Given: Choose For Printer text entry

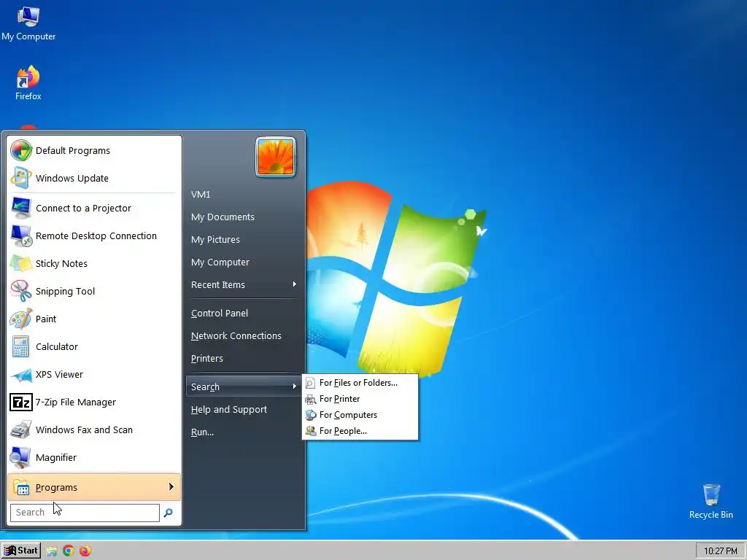Looking at the screenshot, I should click(339, 399).
